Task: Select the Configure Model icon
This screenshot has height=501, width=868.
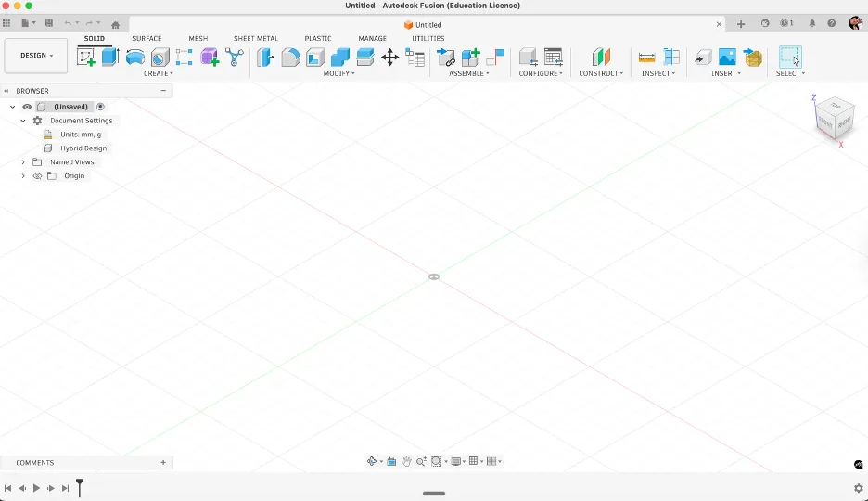Action: [x=528, y=57]
